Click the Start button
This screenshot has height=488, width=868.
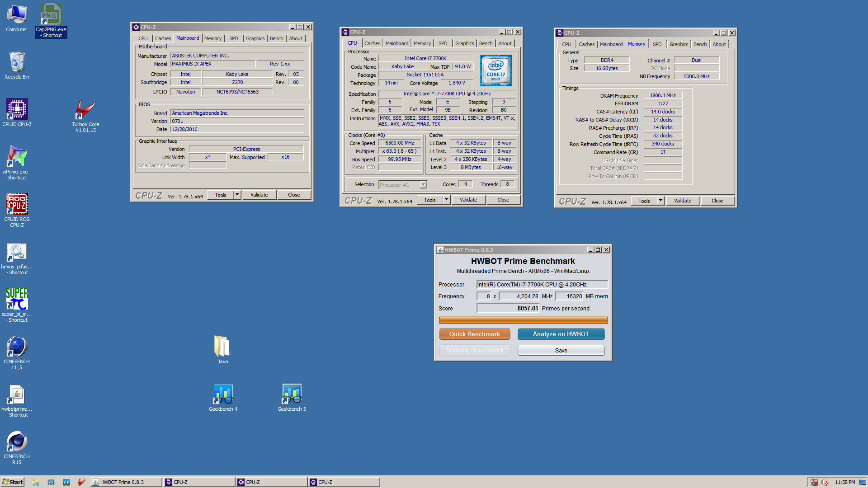pyautogui.click(x=12, y=482)
